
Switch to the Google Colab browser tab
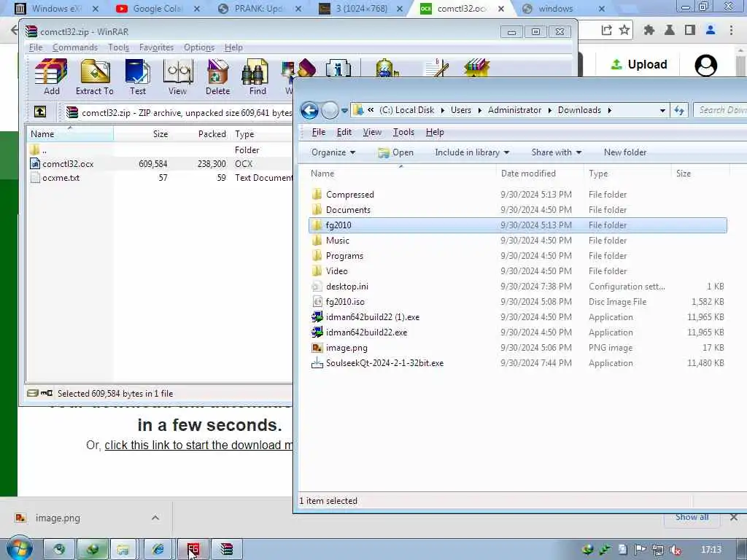[x=156, y=9]
